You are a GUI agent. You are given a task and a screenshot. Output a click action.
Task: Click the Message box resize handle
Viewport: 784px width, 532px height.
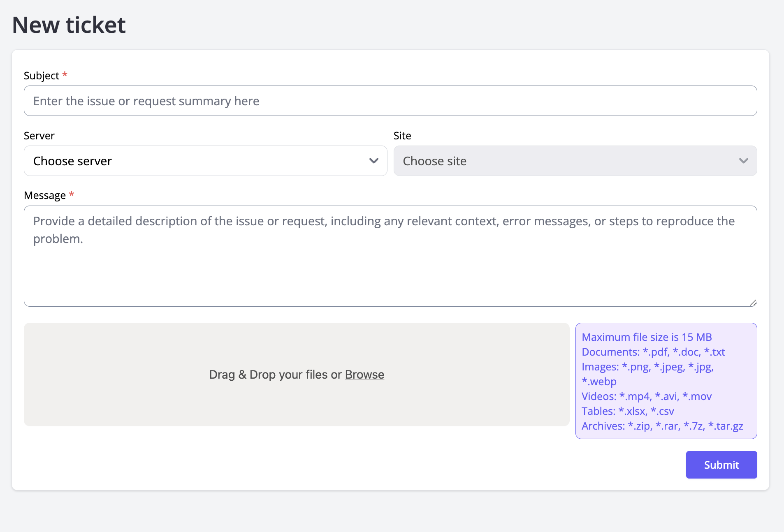753,303
